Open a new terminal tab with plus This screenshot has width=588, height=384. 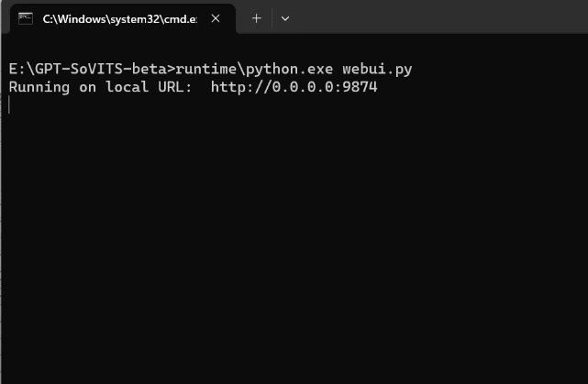(257, 18)
